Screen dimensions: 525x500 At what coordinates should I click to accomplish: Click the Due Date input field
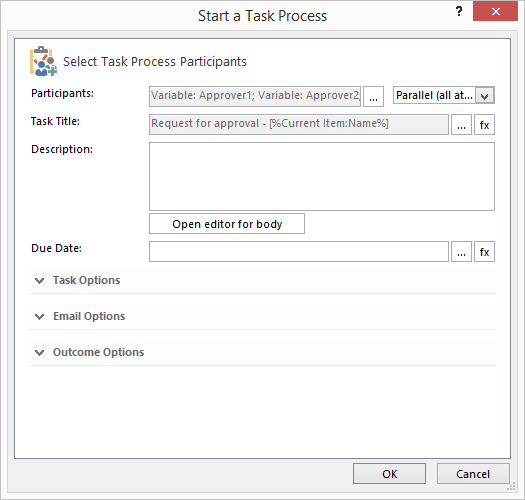[x=299, y=252]
